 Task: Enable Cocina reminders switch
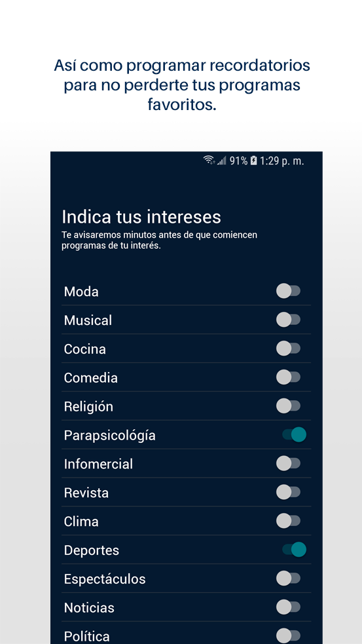[288, 349]
